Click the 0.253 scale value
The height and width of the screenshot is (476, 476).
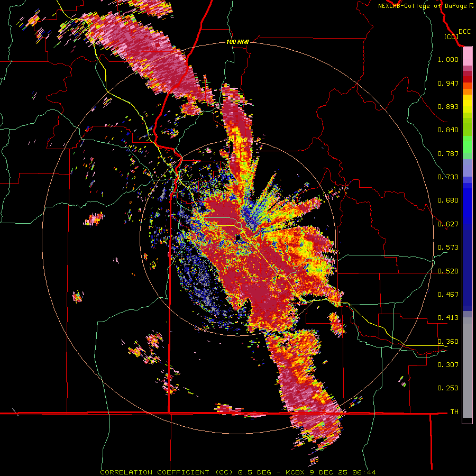click(x=448, y=388)
